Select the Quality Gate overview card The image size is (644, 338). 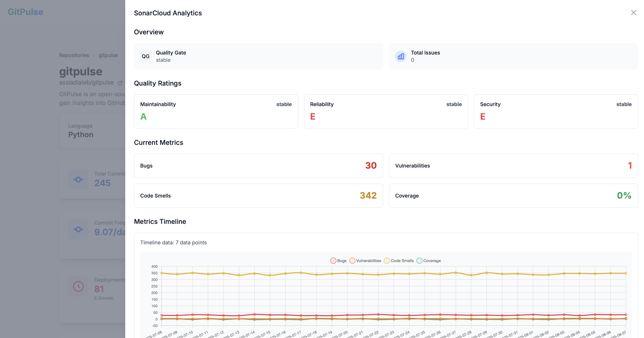258,57
